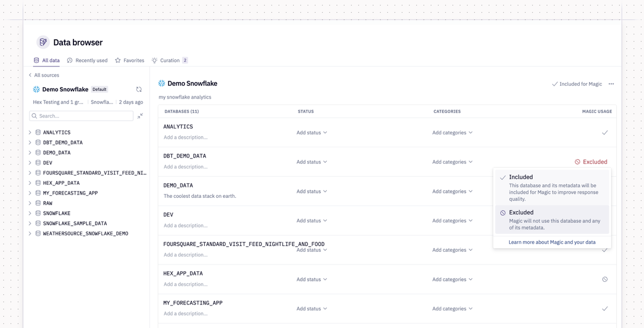Choose the Excluded option in the Magic popup
644x328 pixels.
coord(552,220)
